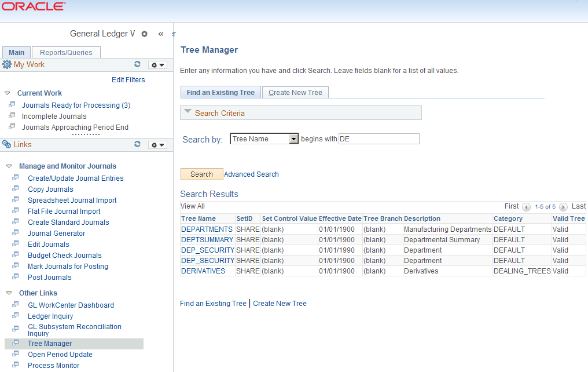Open the Create New Tree tab
The width and height of the screenshot is (588, 372).
click(295, 92)
